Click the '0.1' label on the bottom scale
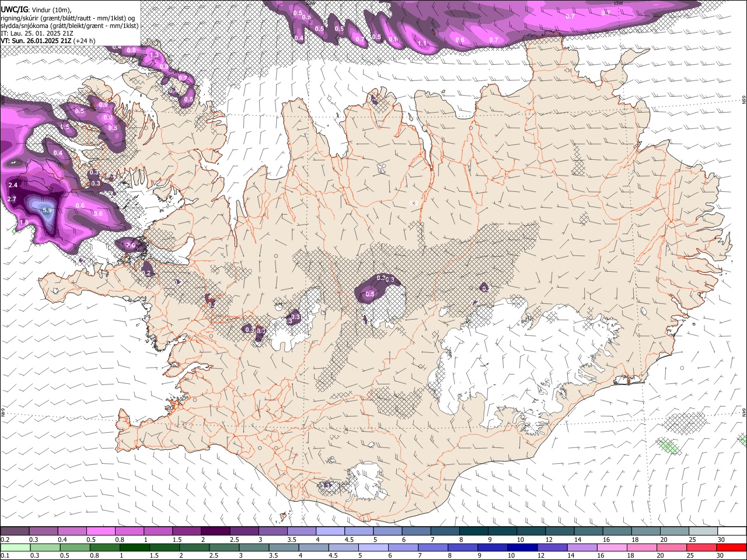The image size is (747, 560). tap(5, 555)
